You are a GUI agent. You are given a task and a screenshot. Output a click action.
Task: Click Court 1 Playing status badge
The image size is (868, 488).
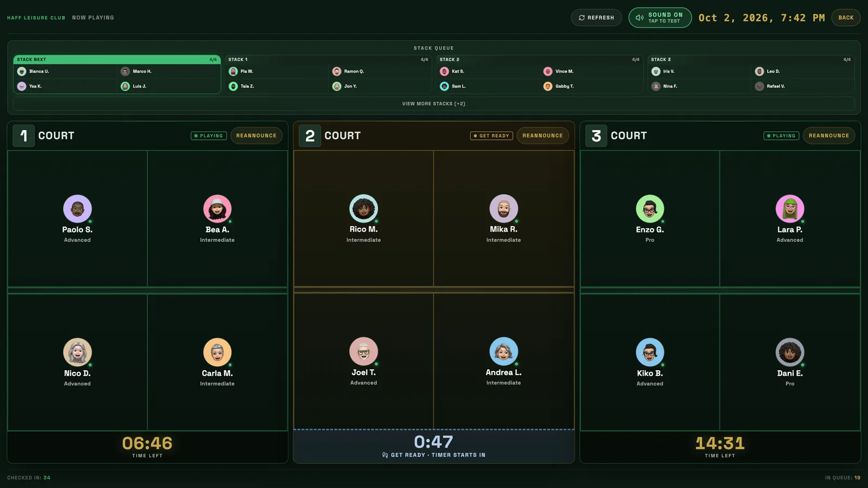tap(209, 136)
